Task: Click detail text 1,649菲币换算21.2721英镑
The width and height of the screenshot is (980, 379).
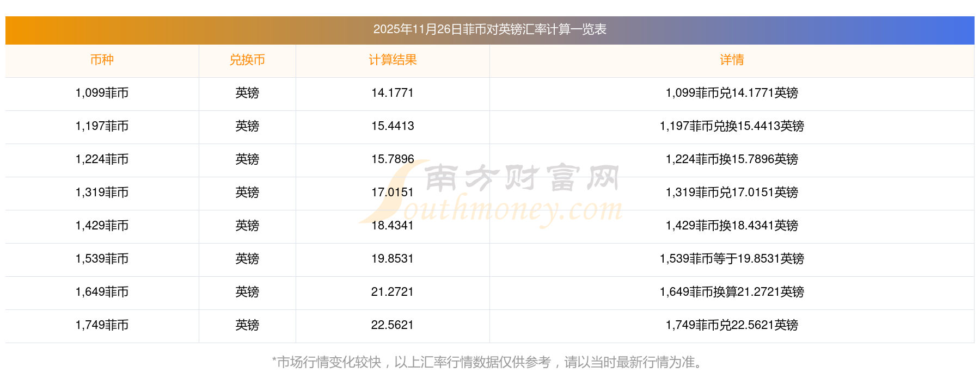Action: [732, 292]
